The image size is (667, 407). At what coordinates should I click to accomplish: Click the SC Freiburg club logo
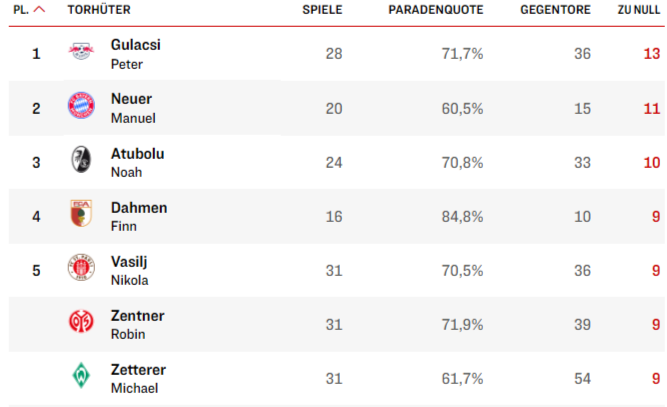pyautogui.click(x=81, y=159)
